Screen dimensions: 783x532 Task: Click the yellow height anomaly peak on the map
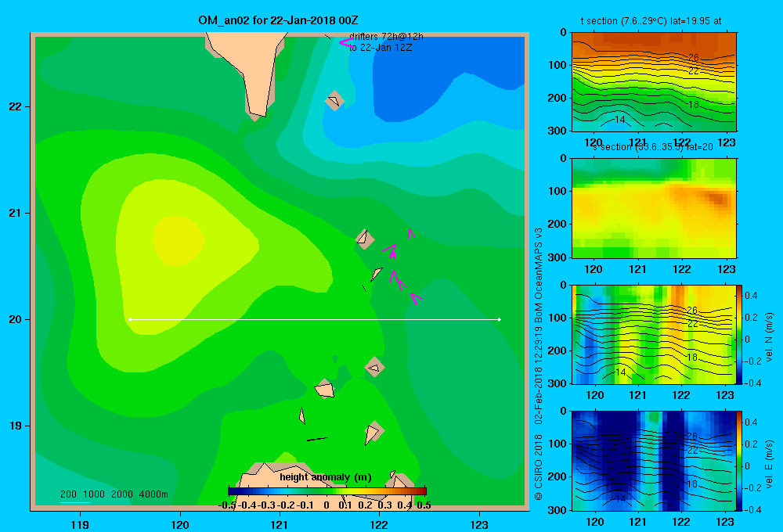(x=178, y=239)
